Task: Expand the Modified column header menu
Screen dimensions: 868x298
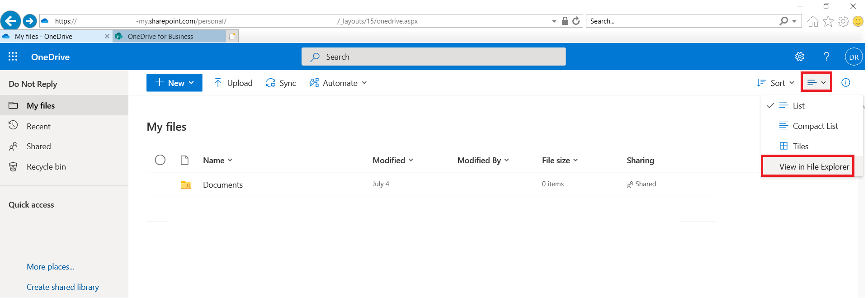Action: coord(393,160)
